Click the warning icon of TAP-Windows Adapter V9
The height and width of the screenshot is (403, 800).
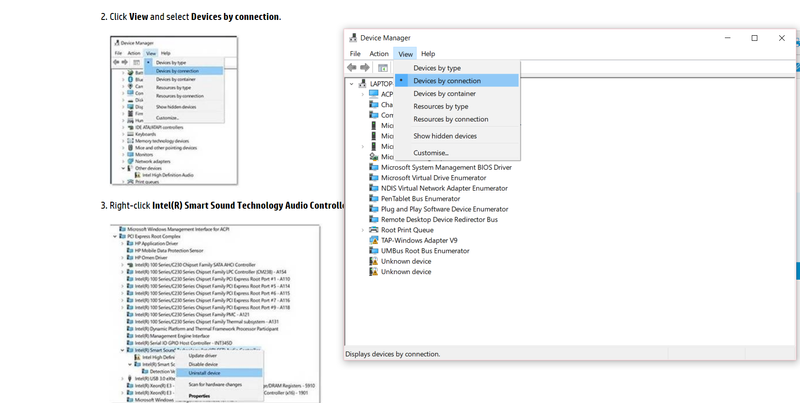click(x=373, y=240)
